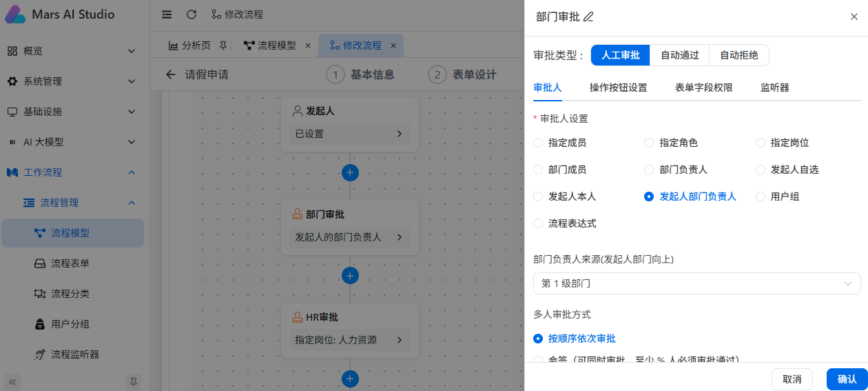This screenshot has width=868, height=391.
Task: Select 自动通过 approval type
Action: click(x=680, y=55)
